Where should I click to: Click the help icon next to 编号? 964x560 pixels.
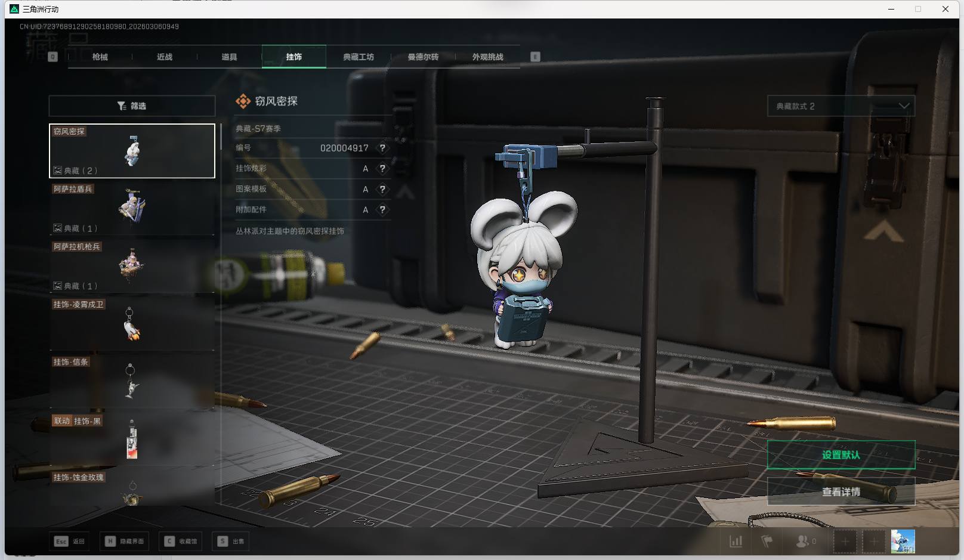[x=382, y=148]
